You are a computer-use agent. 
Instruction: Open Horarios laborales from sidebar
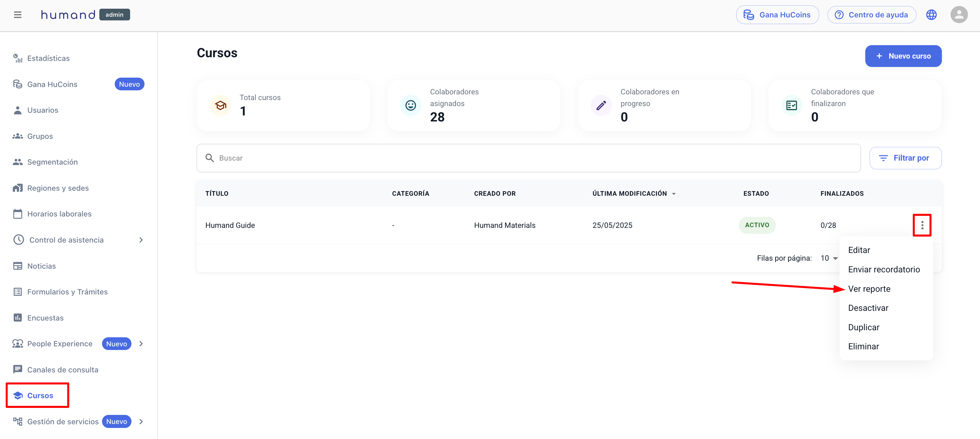pos(59,213)
